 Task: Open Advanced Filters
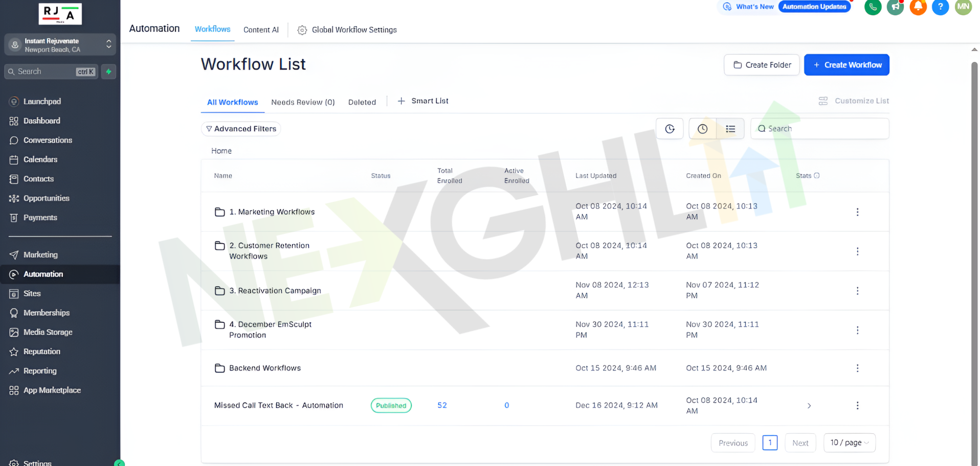point(241,129)
